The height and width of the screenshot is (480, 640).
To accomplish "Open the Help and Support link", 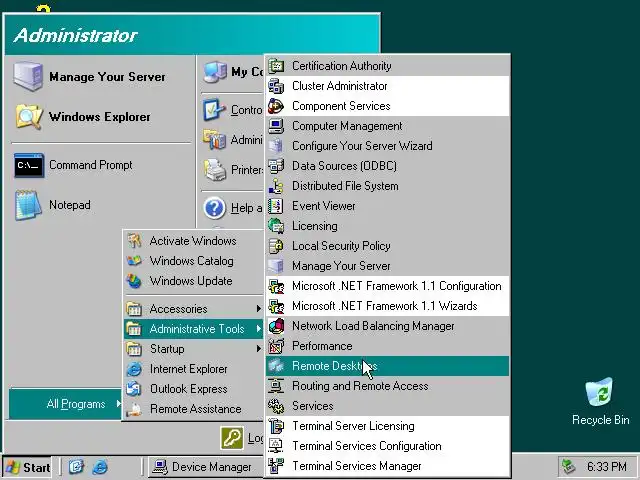I will [x=233, y=208].
